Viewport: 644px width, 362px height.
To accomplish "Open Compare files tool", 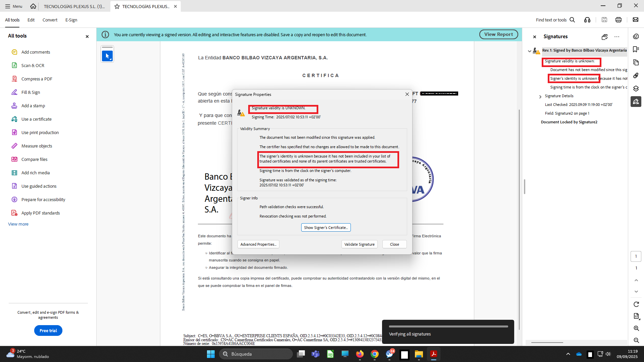I will (34, 159).
